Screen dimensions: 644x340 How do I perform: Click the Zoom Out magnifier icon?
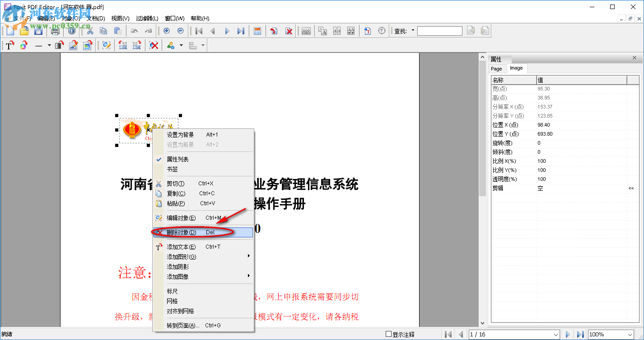tap(181, 31)
